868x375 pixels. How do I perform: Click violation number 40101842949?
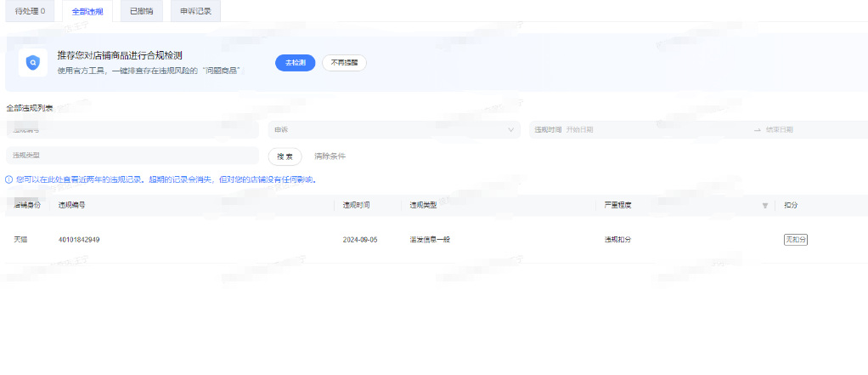click(x=79, y=240)
